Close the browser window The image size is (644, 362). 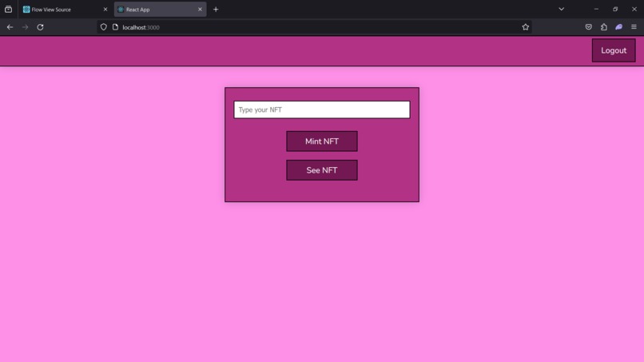[634, 9]
